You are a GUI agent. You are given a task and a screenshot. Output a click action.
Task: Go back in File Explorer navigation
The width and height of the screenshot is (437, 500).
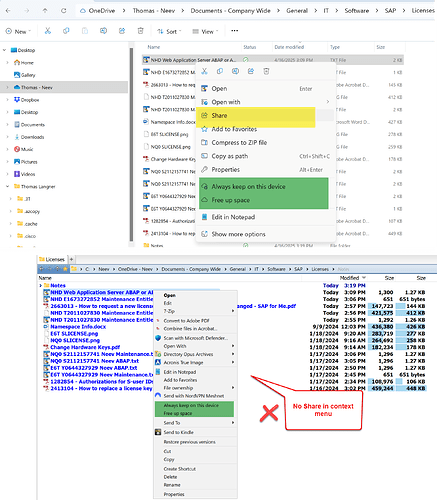click(x=8, y=11)
